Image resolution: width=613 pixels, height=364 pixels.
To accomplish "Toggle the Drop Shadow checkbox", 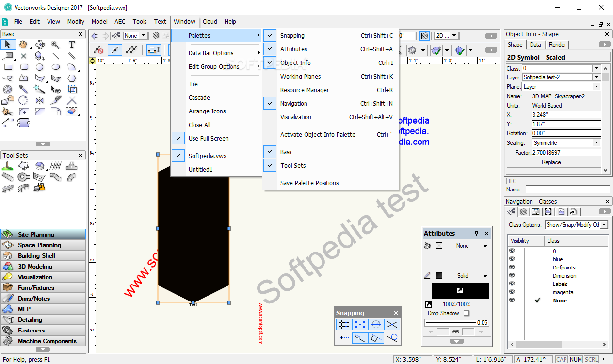I will click(x=467, y=313).
